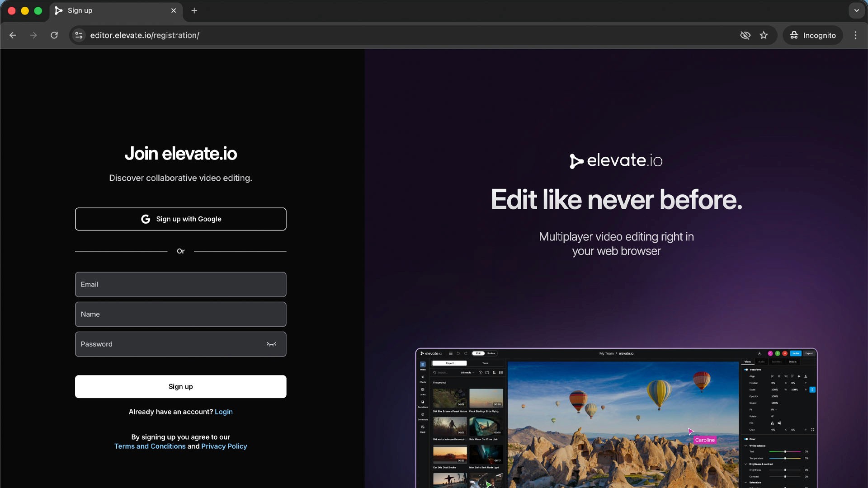Open the Login link
This screenshot has height=488, width=868.
(x=223, y=412)
